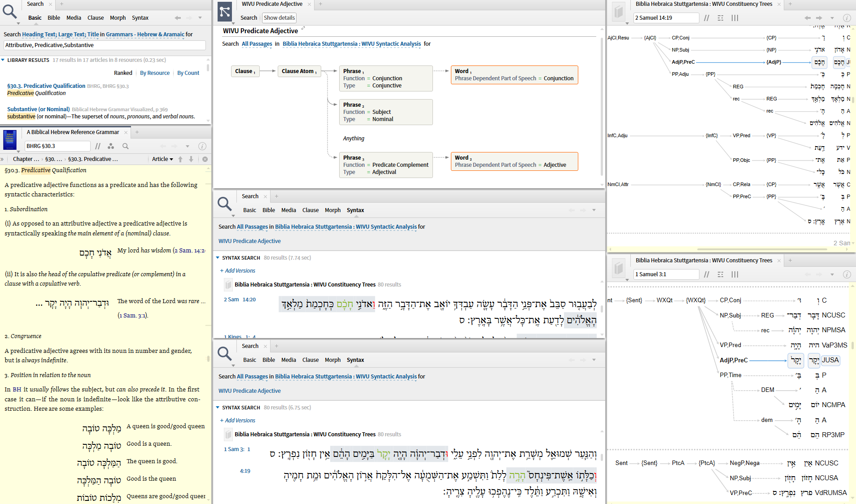Open the §30.3. Predicative Qualification search result
This screenshot has height=504, width=856.
46,86
